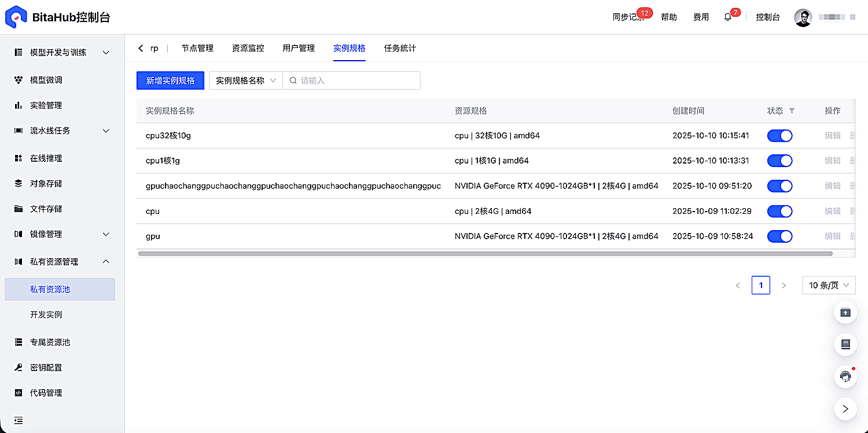This screenshot has width=868, height=433.
Task: Toggle status switch for the cpu row
Action: (779, 211)
